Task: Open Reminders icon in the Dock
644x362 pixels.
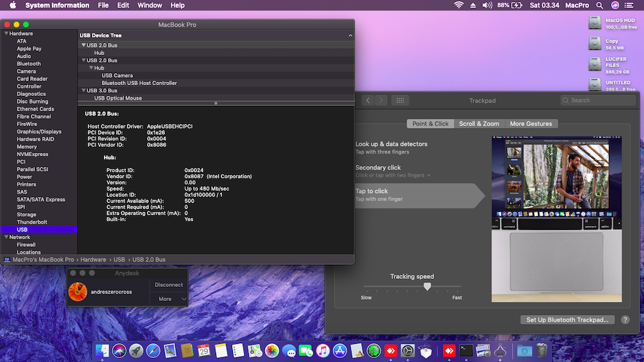Action: pyautogui.click(x=237, y=351)
